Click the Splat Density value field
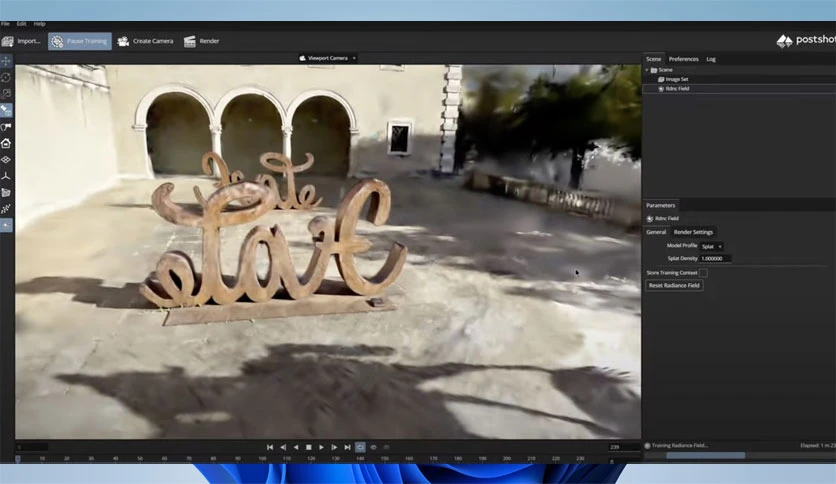This screenshot has width=836, height=484. pos(715,259)
